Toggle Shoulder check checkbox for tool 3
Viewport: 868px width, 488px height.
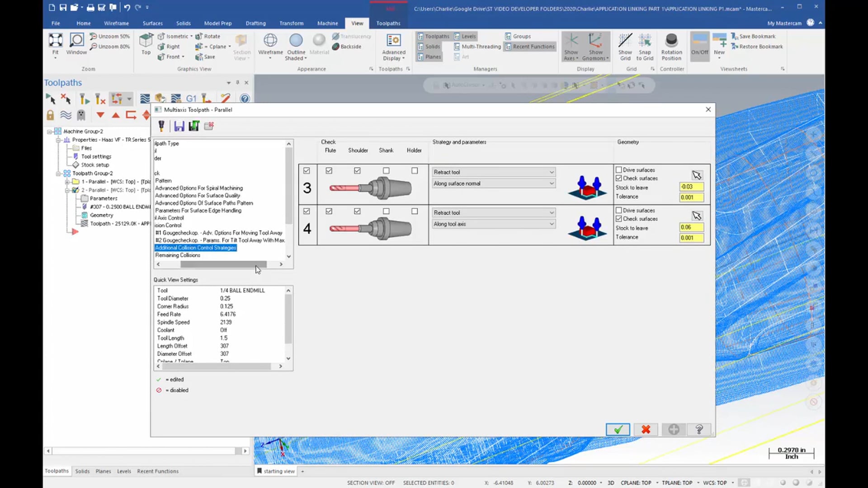[357, 171]
